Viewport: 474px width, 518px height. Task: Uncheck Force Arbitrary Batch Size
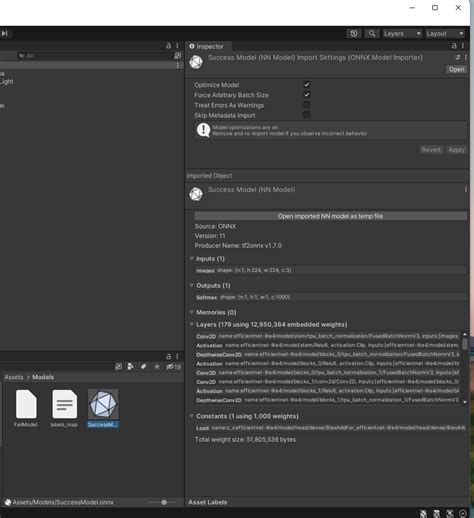[x=307, y=95]
